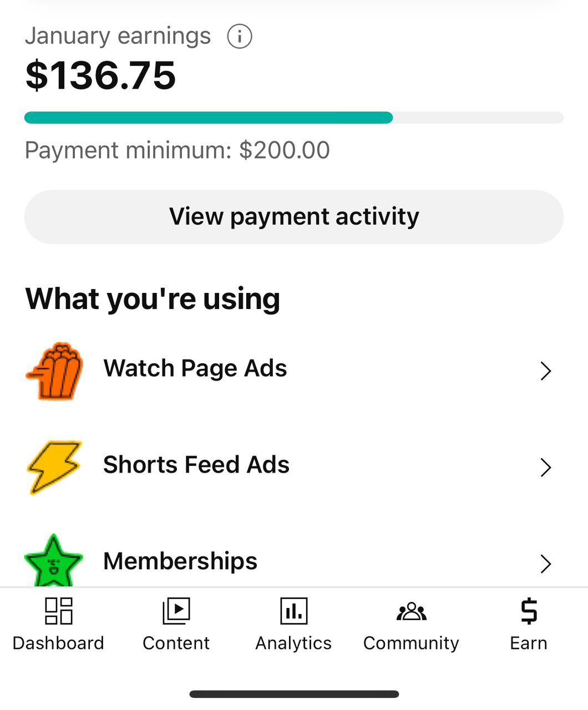Tap the Earn dollar sign icon
The height and width of the screenshot is (710, 588).
tap(529, 611)
